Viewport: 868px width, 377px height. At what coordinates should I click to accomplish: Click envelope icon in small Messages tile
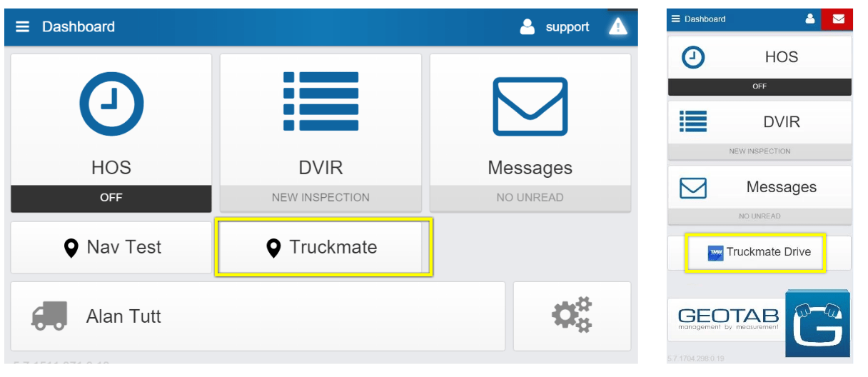(x=693, y=188)
